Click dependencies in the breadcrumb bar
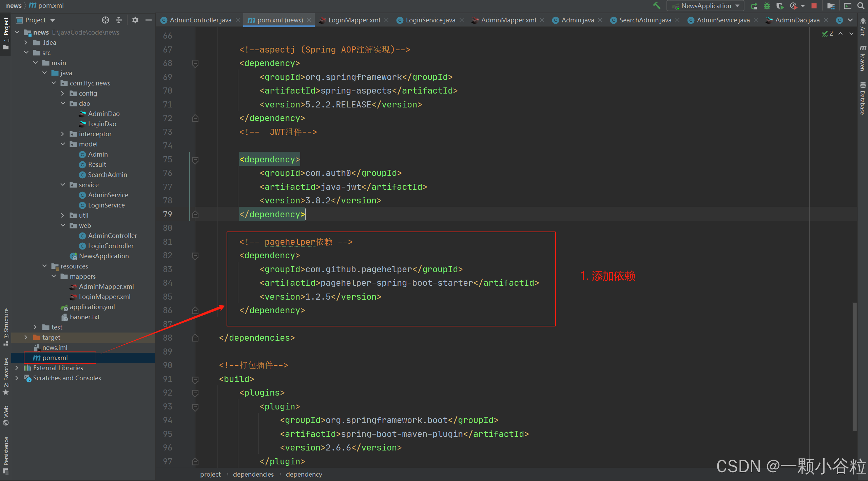Viewport: 868px width, 481px height. click(x=253, y=474)
